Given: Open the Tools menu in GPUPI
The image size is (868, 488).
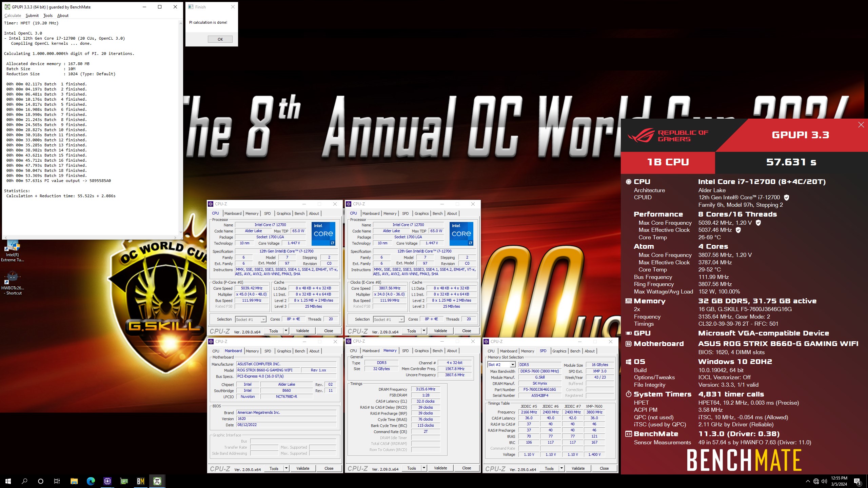Looking at the screenshot, I should tap(48, 16).
